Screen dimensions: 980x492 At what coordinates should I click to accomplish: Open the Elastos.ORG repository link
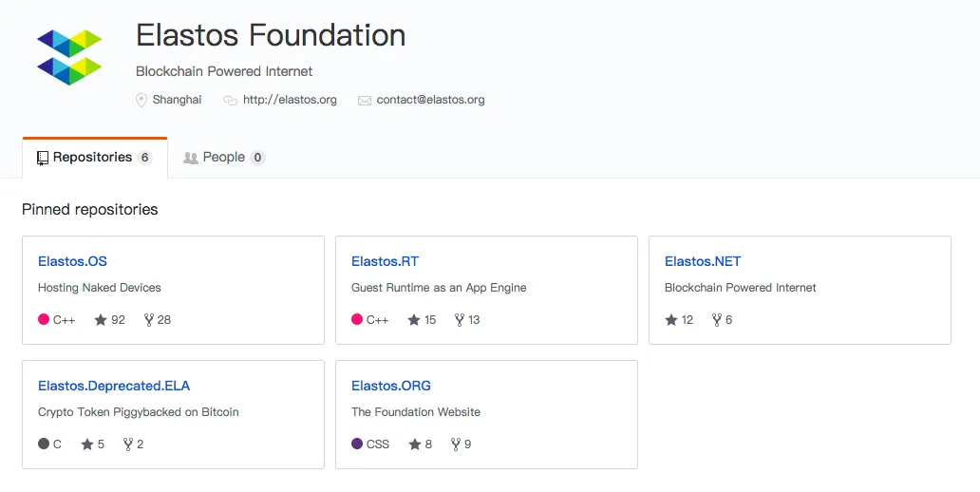click(x=391, y=386)
